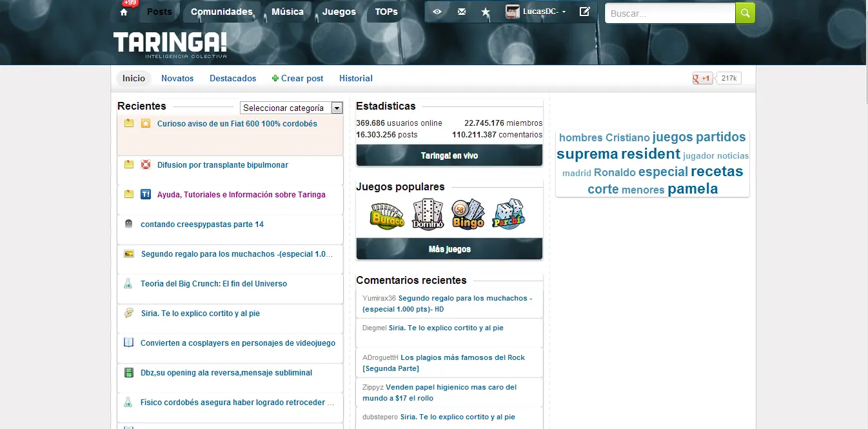868x429 pixels.
Task: Select the 'suprema' tag in tag cloud
Action: pos(587,154)
